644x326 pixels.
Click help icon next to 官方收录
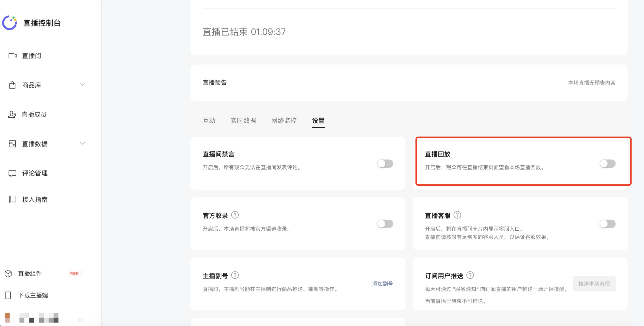pos(235,215)
